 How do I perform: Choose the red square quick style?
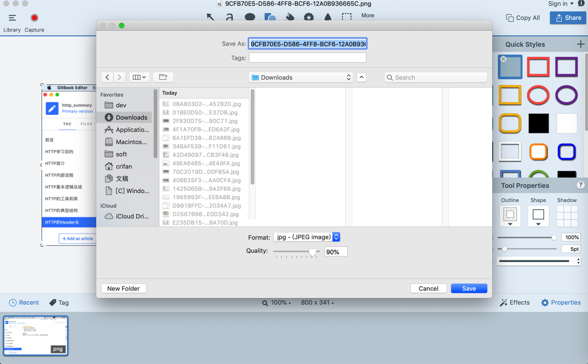pyautogui.click(x=538, y=67)
